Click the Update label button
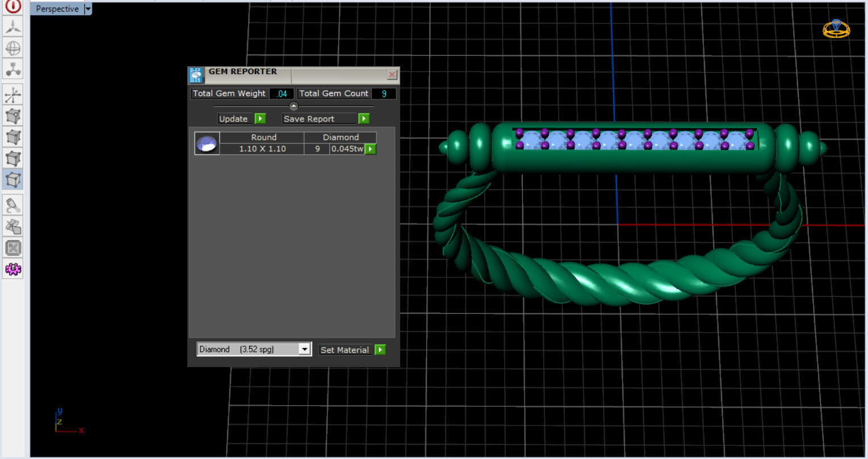The width and height of the screenshot is (868, 459). pyautogui.click(x=234, y=119)
